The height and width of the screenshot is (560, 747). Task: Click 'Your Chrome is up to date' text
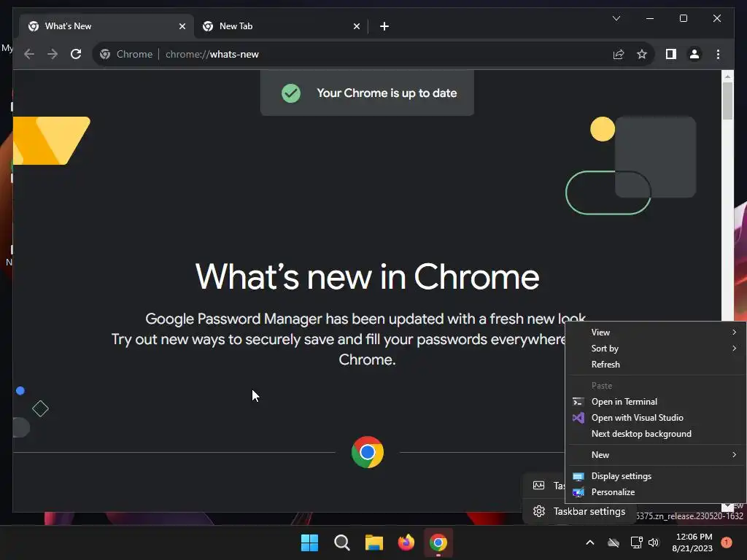387,93
